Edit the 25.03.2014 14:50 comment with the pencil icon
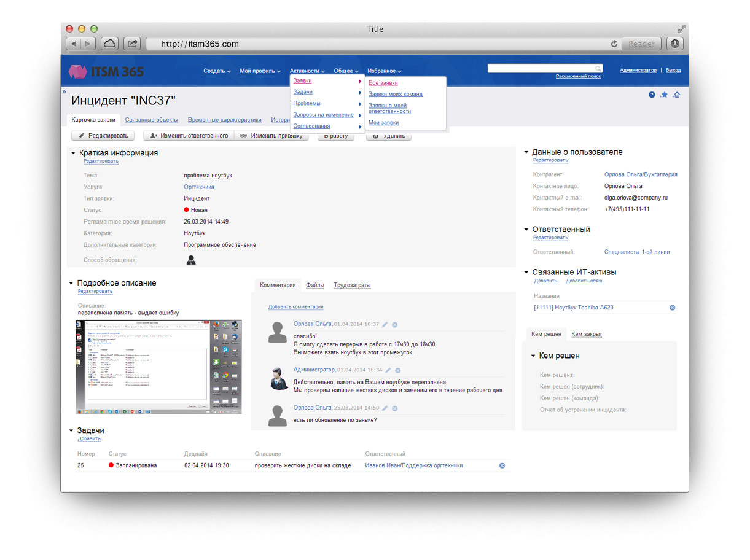 point(385,408)
